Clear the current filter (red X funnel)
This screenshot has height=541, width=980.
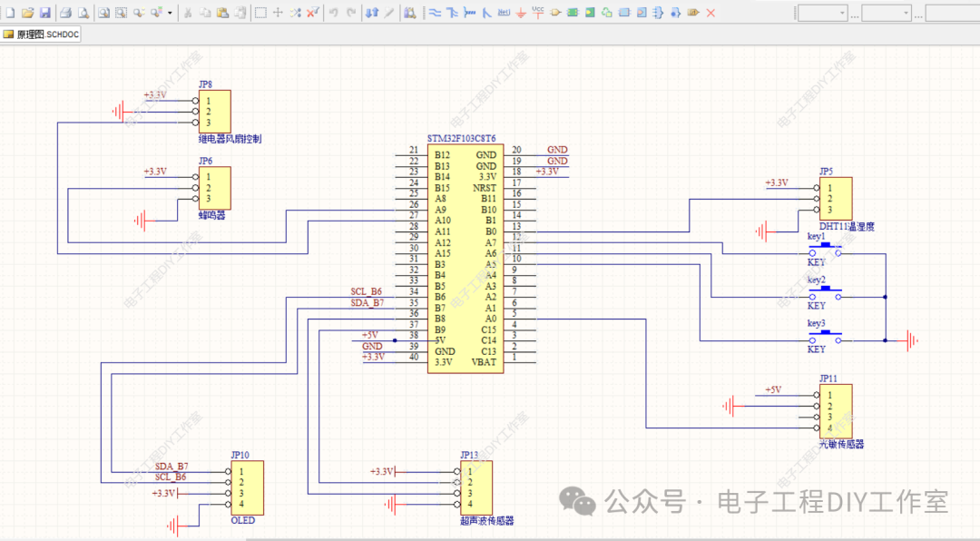(312, 13)
